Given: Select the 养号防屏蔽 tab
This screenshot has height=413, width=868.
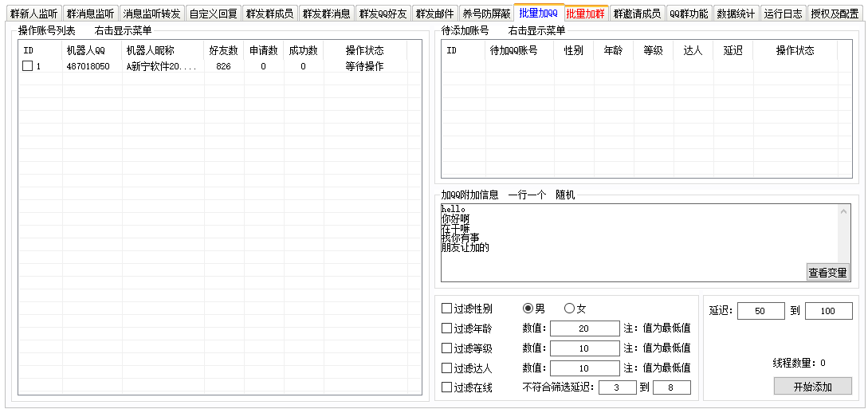Looking at the screenshot, I should click(486, 14).
